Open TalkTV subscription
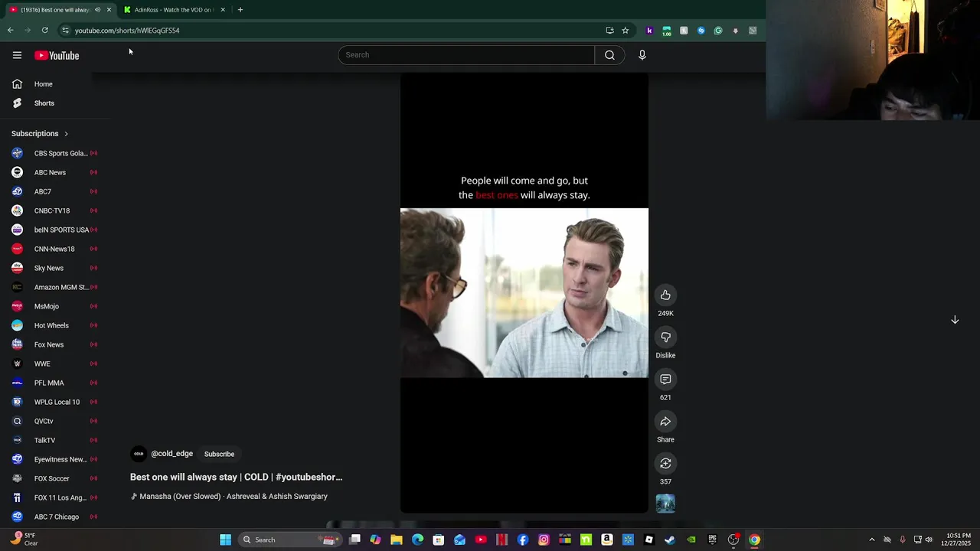Screen dimensions: 980x551 pos(54,440)
